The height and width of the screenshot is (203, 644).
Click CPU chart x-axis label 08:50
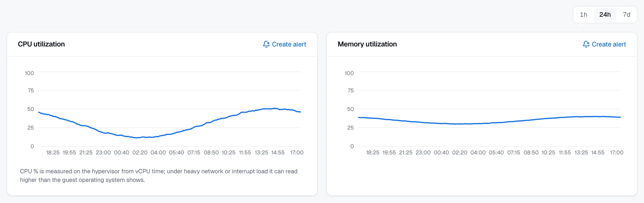coord(211,153)
